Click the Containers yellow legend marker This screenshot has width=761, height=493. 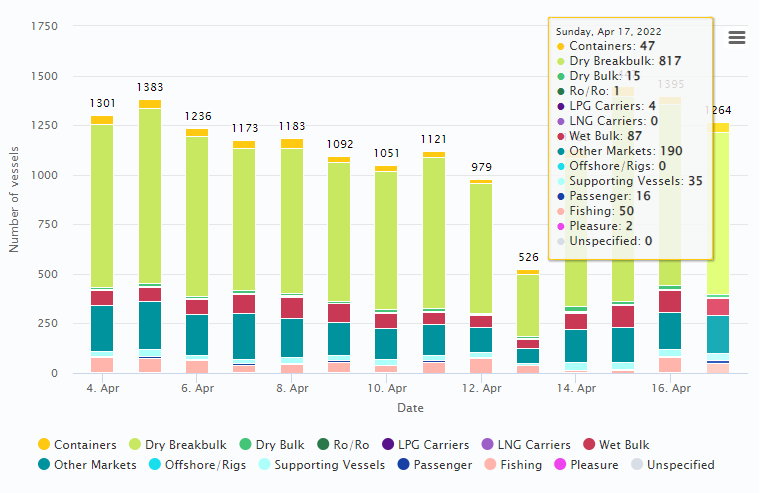[x=44, y=445]
